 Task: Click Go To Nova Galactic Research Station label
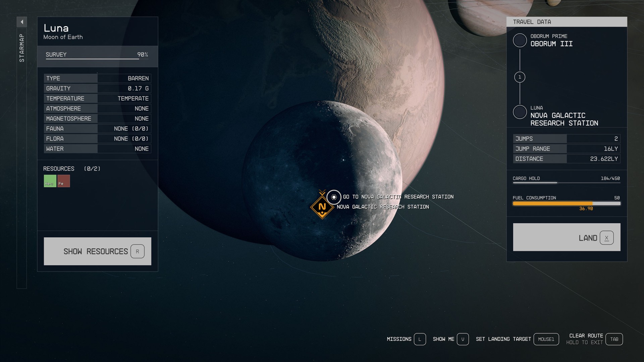click(398, 197)
